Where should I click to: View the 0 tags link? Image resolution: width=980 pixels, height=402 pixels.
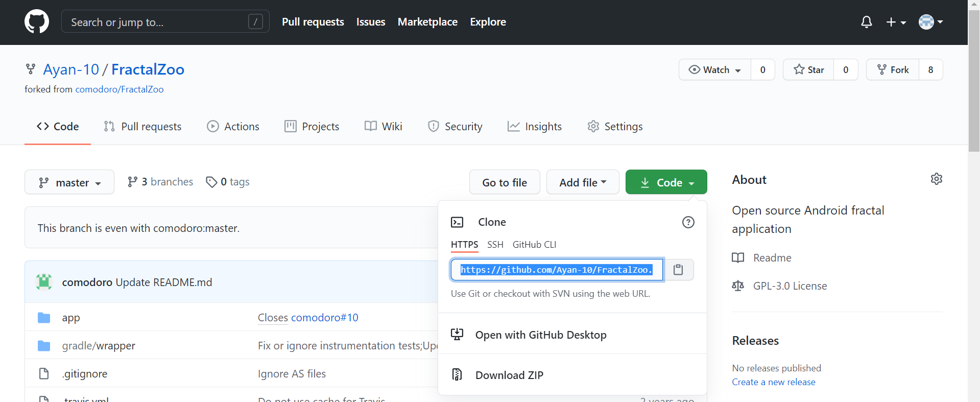point(228,182)
